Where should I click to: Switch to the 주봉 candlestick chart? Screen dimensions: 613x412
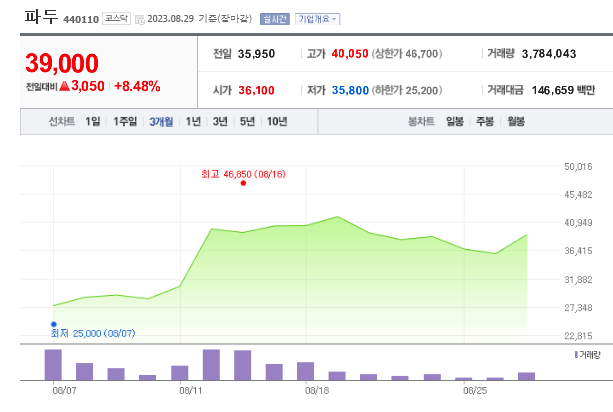(485, 122)
